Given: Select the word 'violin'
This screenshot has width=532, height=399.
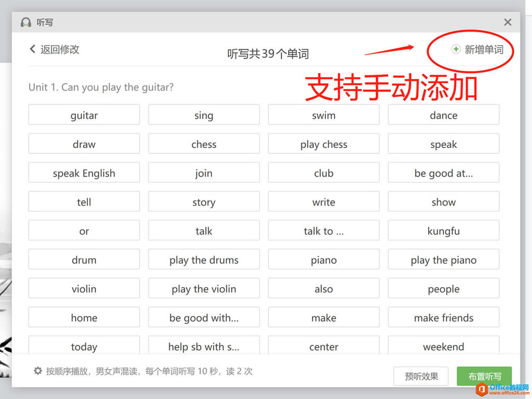Looking at the screenshot, I should point(84,288).
